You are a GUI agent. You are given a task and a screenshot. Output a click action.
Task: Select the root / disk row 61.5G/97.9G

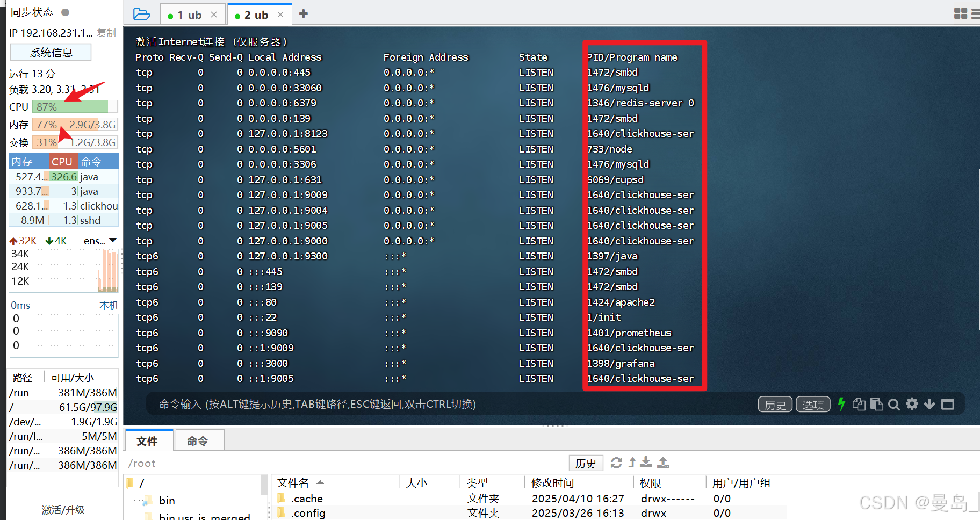click(63, 407)
